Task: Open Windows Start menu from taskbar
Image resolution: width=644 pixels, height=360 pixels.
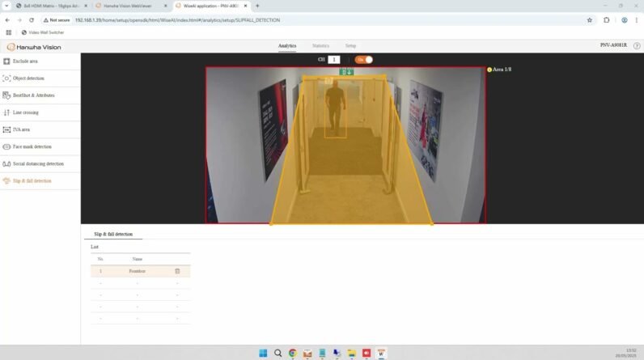Action: coord(263,353)
